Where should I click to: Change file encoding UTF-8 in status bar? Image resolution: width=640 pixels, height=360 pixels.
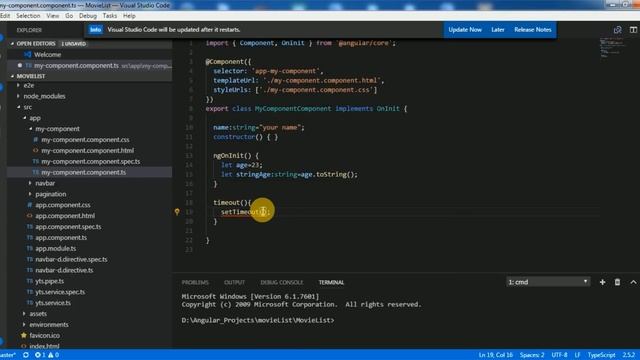[x=559, y=355]
